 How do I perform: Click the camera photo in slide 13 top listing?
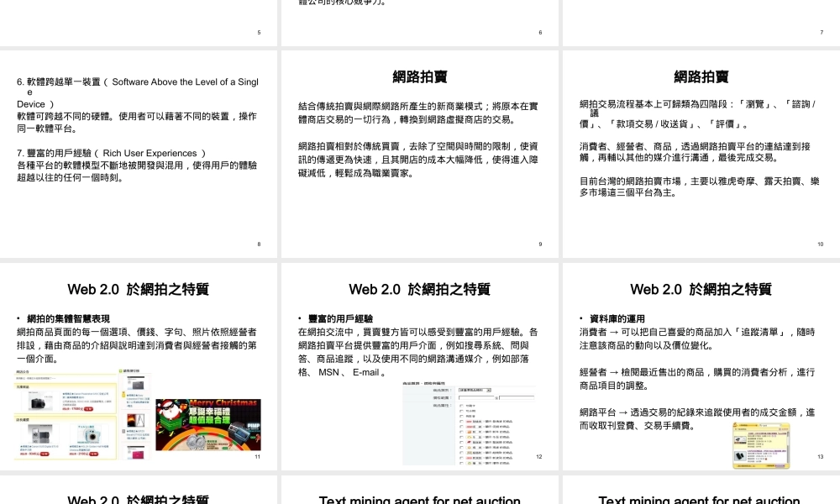740,440
